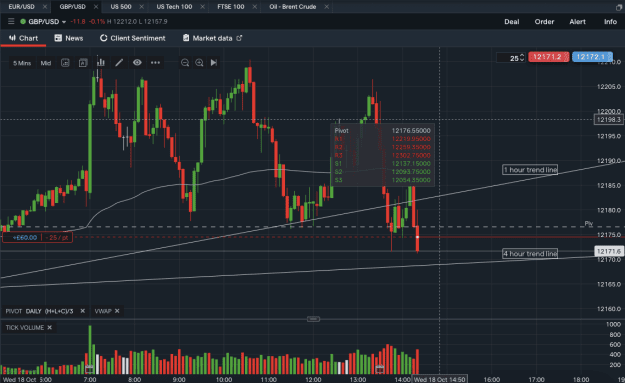625x383 pixels.
Task: Buy at blue price 12172.1
Action: [x=592, y=57]
